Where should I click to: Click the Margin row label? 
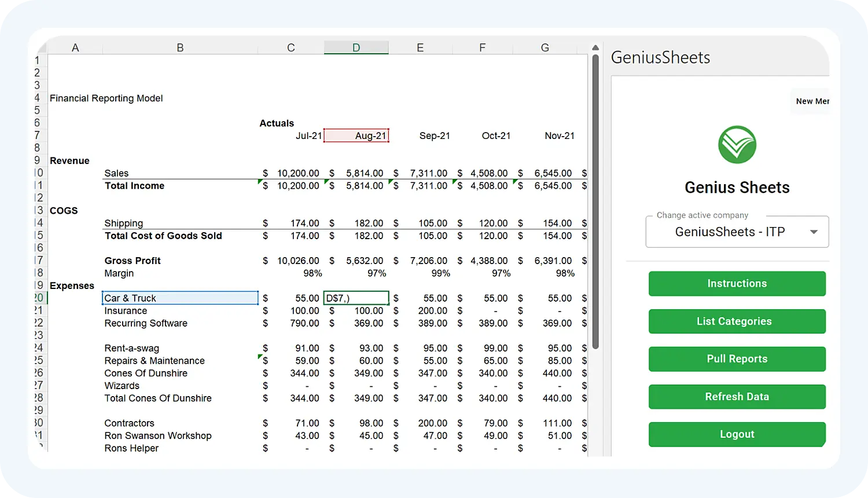tap(119, 273)
